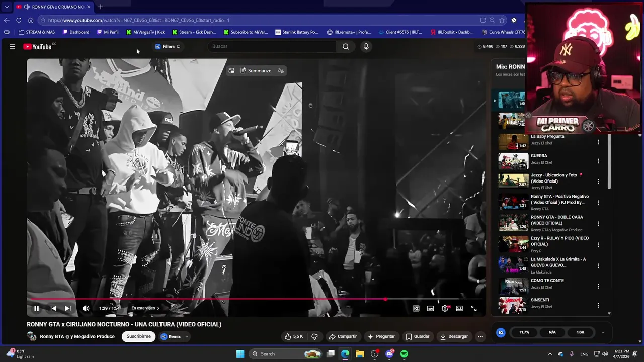Play 'Ezzy R - RULAY Y PICO' video
The width and height of the screenshot is (644, 362).
tap(559, 241)
